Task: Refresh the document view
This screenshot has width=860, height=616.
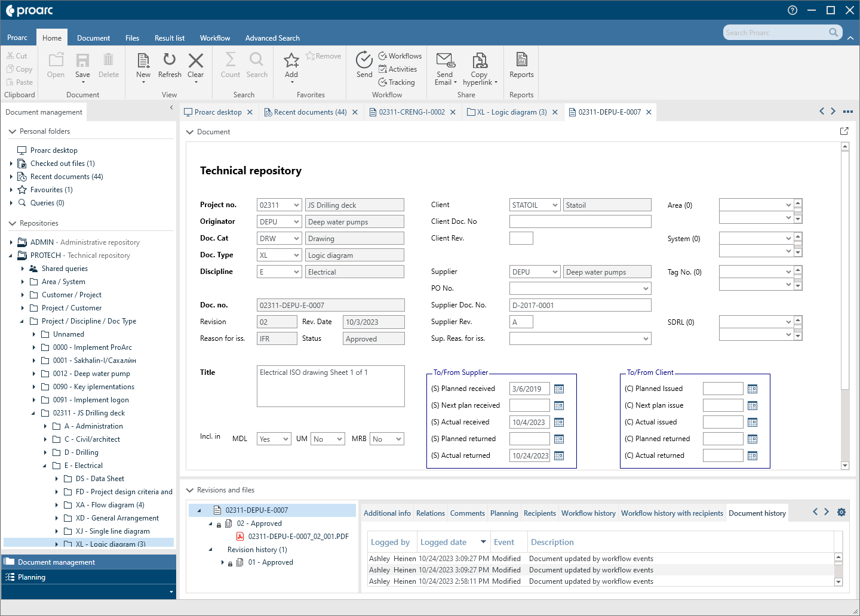Action: pyautogui.click(x=170, y=66)
